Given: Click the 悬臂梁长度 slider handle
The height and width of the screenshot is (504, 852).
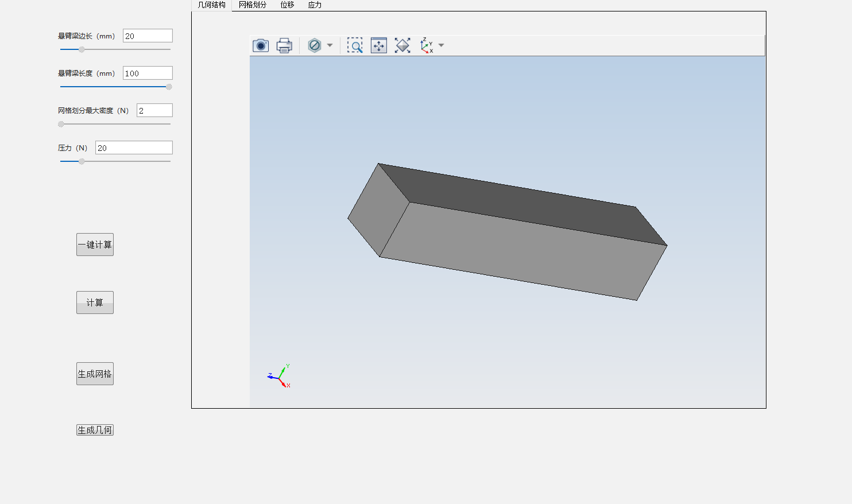Looking at the screenshot, I should [x=169, y=87].
